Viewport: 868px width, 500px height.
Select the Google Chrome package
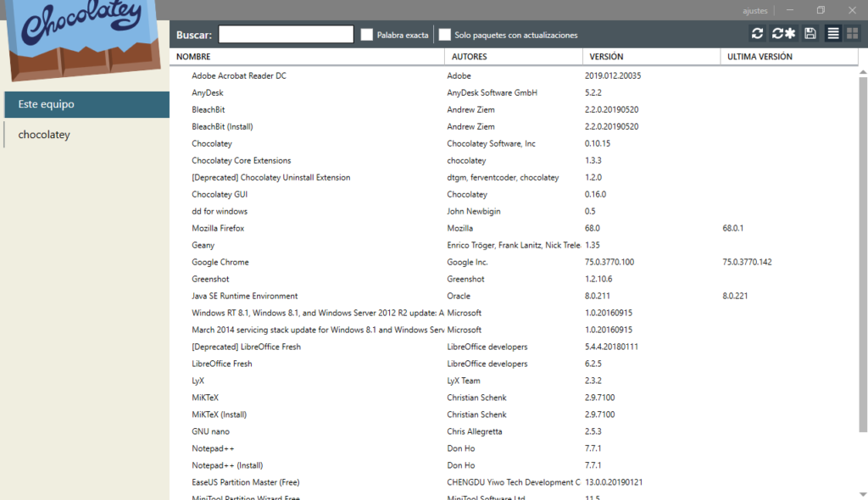point(514,262)
